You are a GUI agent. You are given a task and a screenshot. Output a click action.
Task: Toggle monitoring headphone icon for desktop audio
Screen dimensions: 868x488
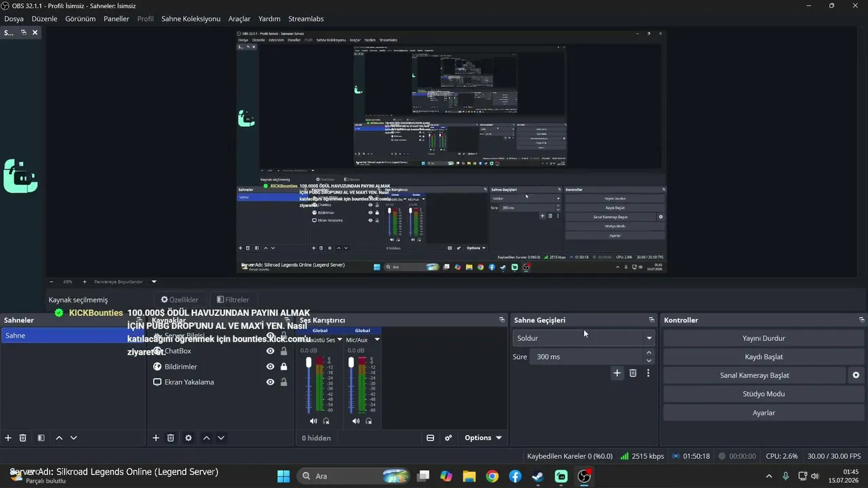(x=326, y=421)
